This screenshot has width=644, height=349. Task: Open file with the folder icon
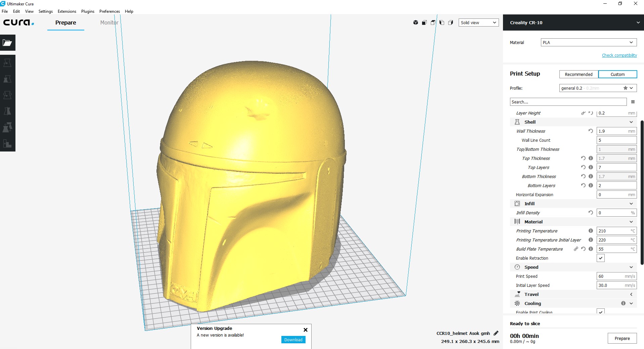tap(7, 43)
